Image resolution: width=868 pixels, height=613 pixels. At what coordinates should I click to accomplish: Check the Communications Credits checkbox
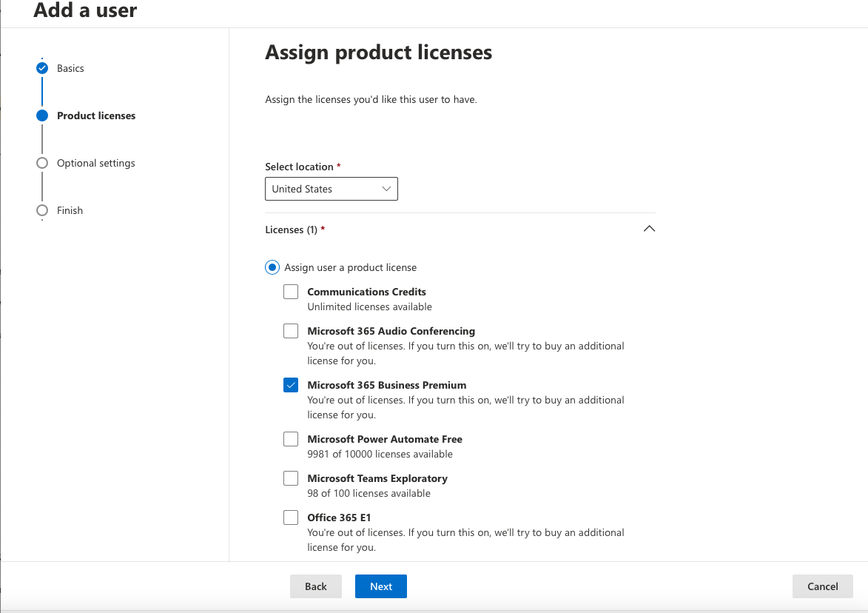click(x=291, y=292)
